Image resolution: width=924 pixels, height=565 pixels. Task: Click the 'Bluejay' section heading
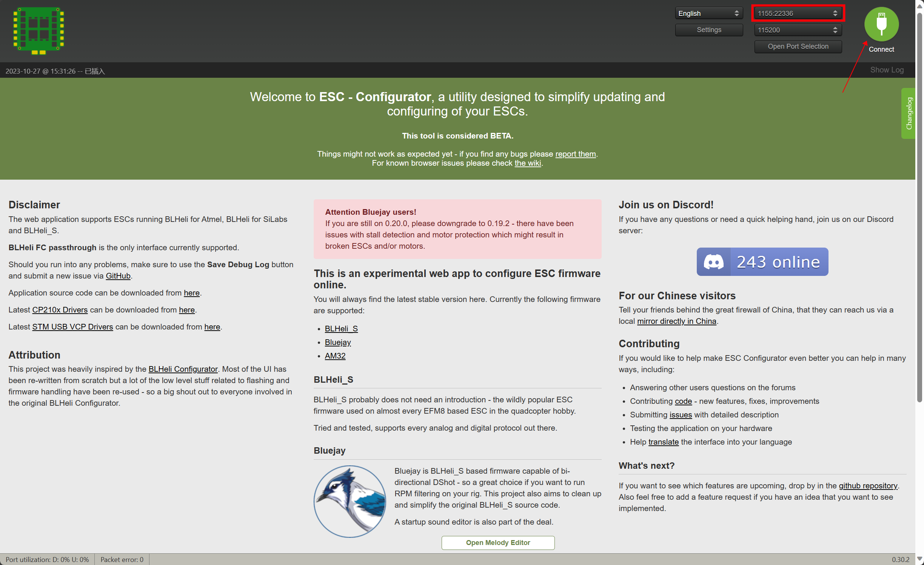pos(329,450)
